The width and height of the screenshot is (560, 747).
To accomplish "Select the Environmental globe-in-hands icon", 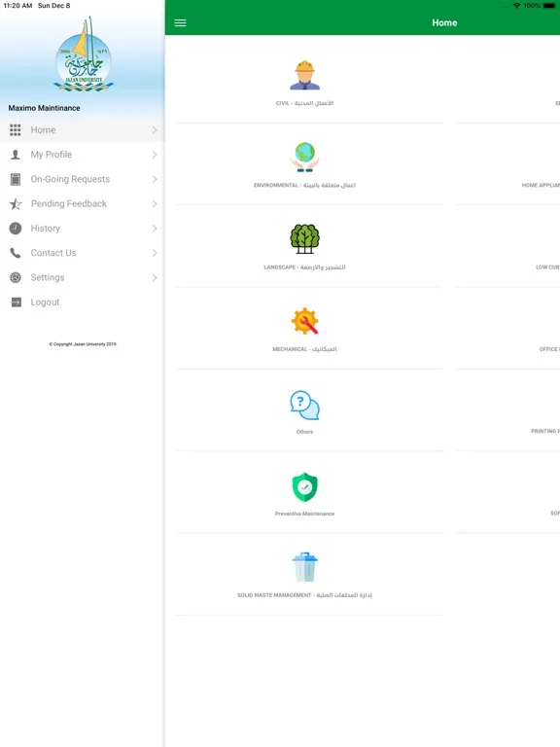I will coord(304,158).
